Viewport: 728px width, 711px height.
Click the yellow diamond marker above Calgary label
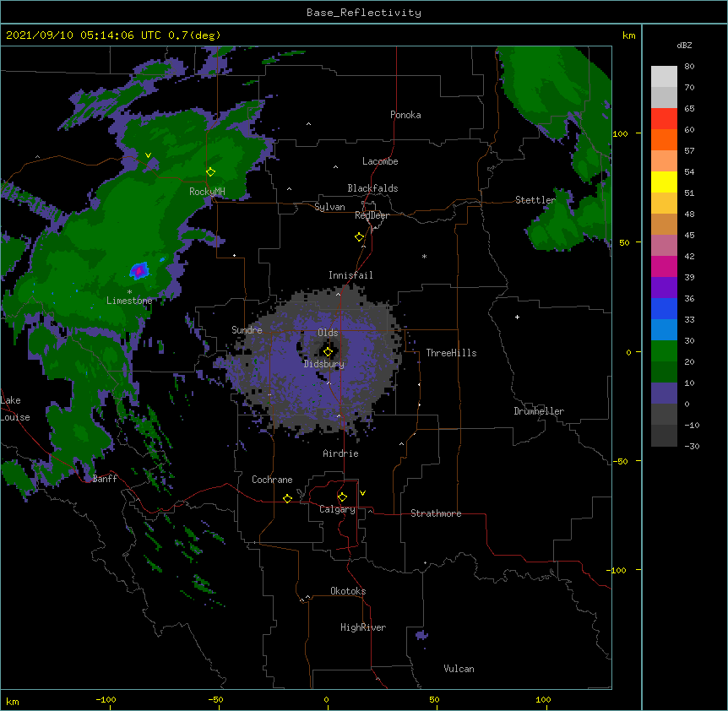tap(342, 497)
